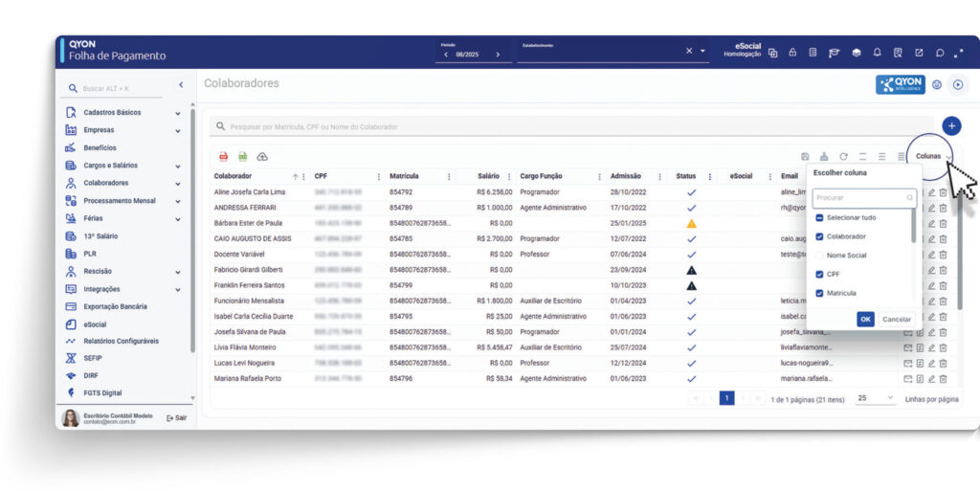980x491 pixels.
Task: Export the list using the red PDF icon
Action: pos(224,156)
